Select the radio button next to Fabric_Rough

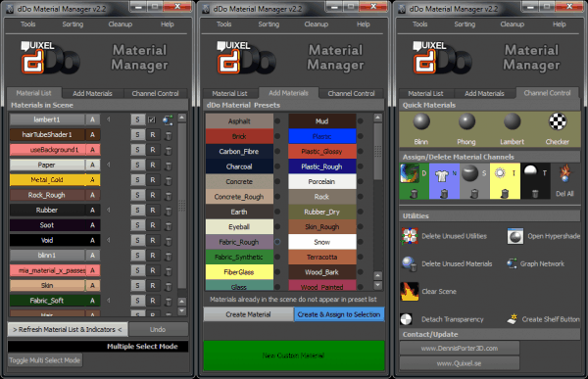tap(277, 242)
